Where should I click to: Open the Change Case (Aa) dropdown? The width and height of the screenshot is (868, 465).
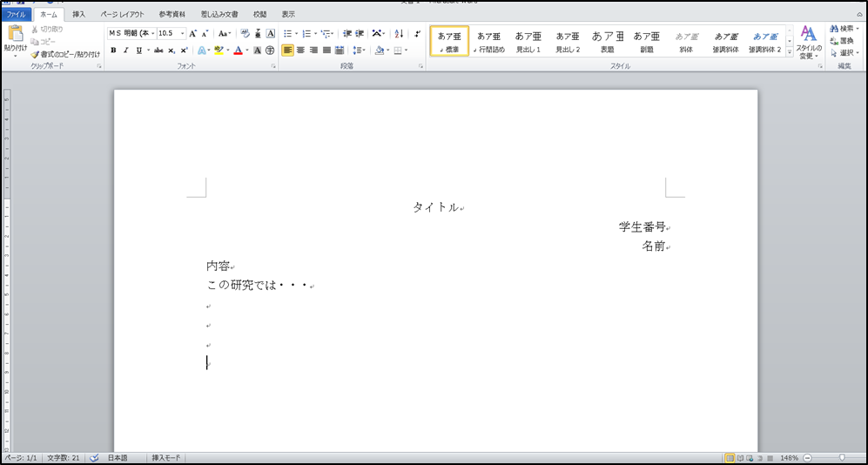point(225,34)
